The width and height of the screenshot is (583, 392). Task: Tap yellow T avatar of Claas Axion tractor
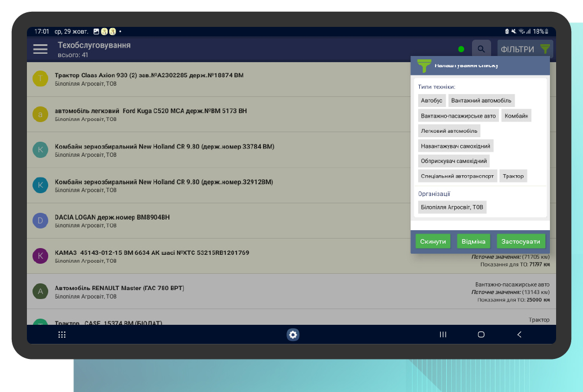click(x=40, y=78)
